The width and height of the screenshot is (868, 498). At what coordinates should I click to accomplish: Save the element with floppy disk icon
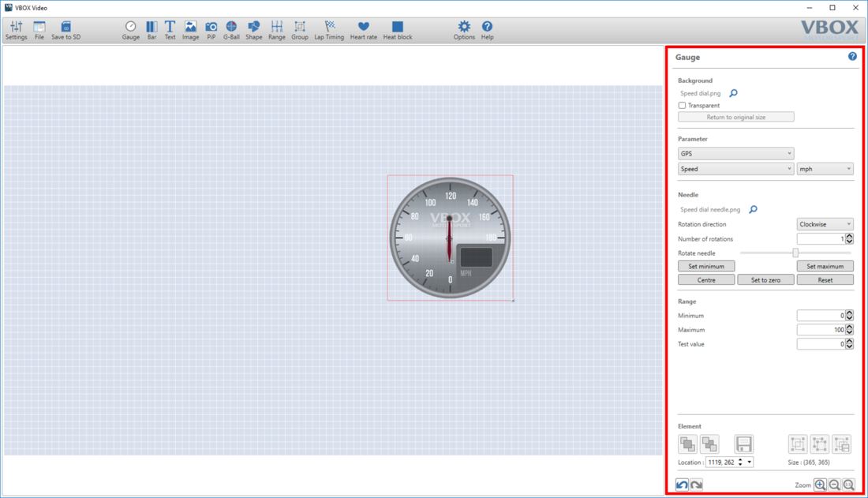[x=743, y=444]
